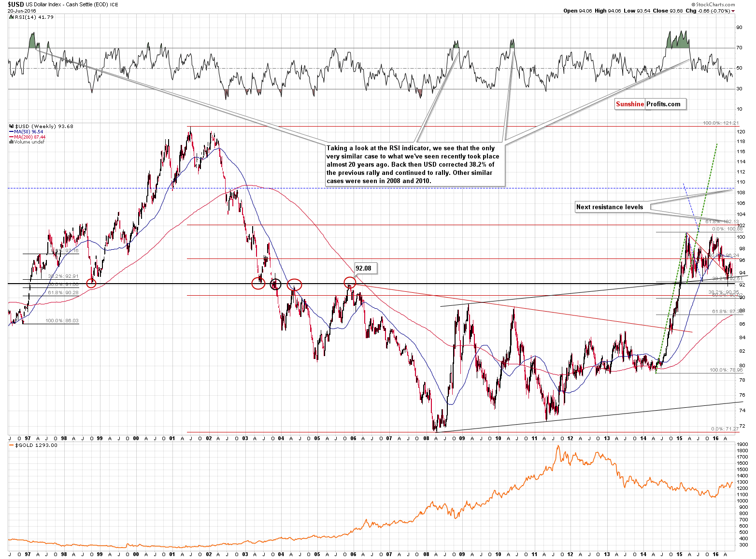Click the RSI axis label 50
This screenshot has height=559, width=756.
pyautogui.click(x=739, y=68)
